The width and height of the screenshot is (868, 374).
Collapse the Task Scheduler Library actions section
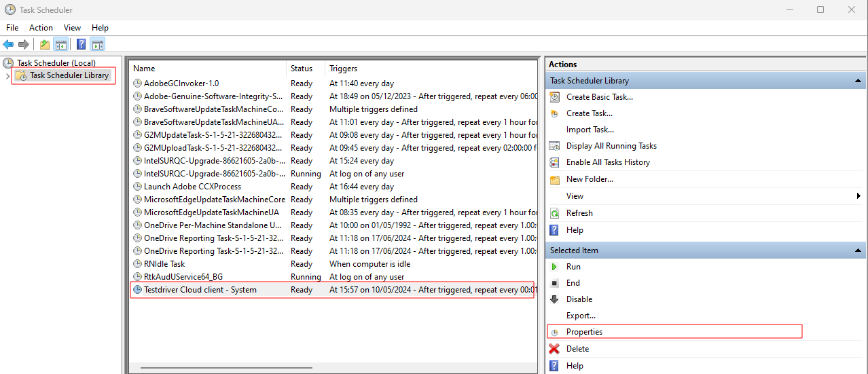point(858,81)
